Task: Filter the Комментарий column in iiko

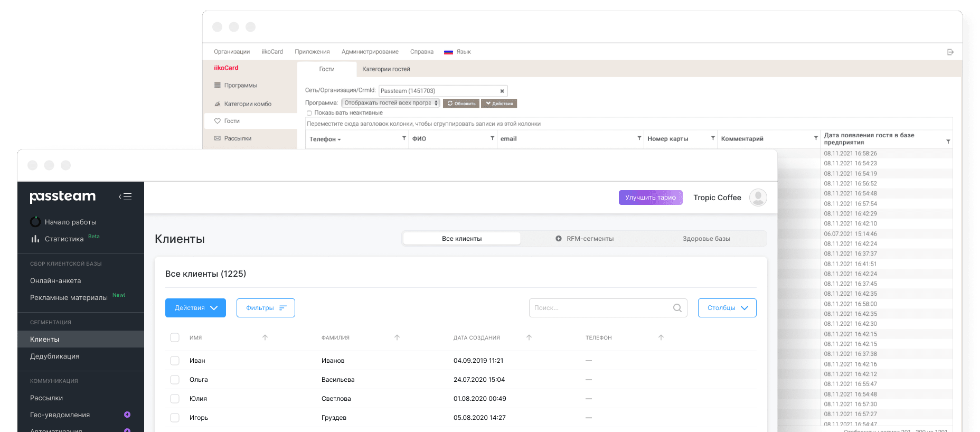Action: 816,138
